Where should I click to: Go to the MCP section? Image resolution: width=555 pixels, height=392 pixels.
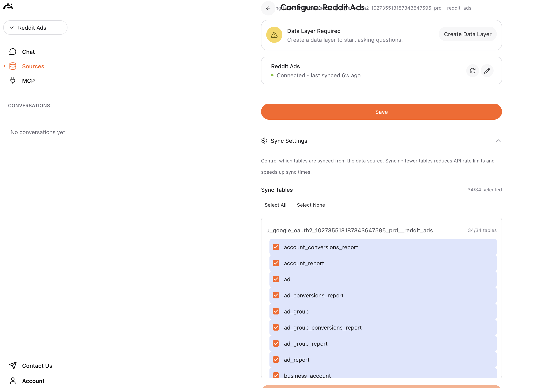point(28,81)
